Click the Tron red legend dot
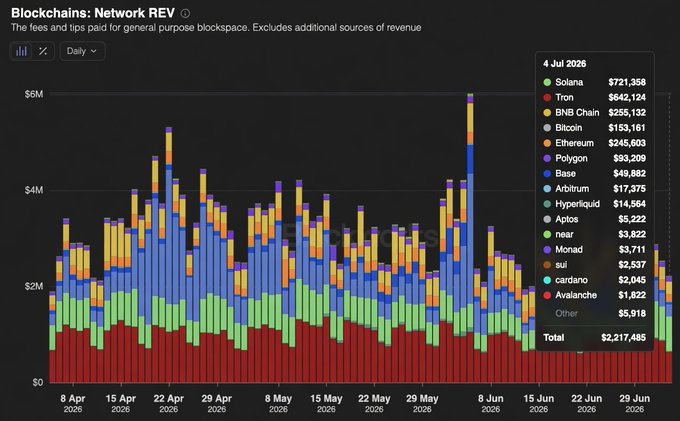The width and height of the screenshot is (680, 421). (547, 98)
